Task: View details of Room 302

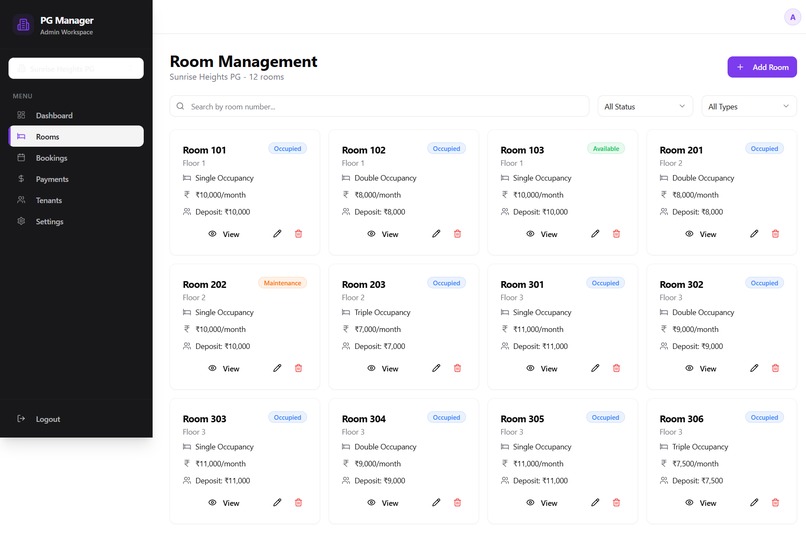Action: 701,368
